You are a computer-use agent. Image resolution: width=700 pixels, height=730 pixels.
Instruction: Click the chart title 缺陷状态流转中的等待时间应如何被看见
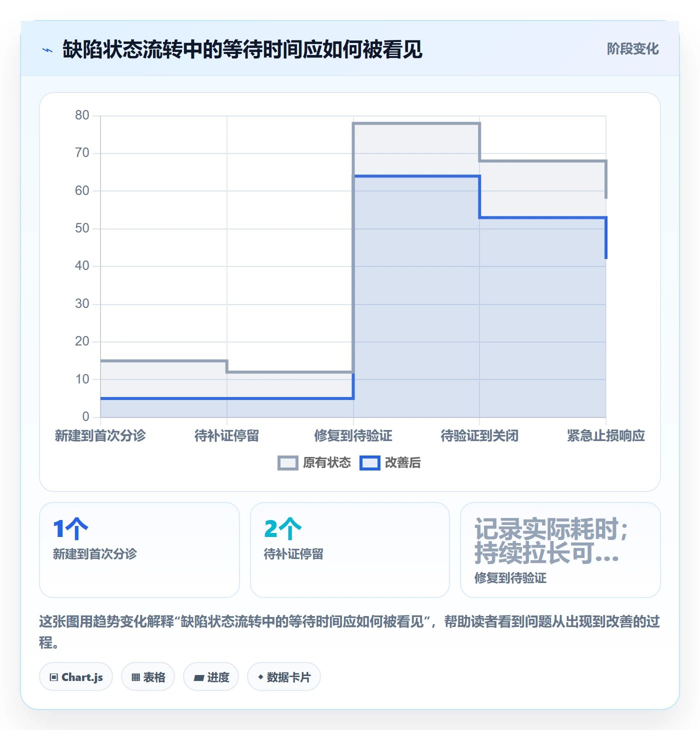coord(242,49)
